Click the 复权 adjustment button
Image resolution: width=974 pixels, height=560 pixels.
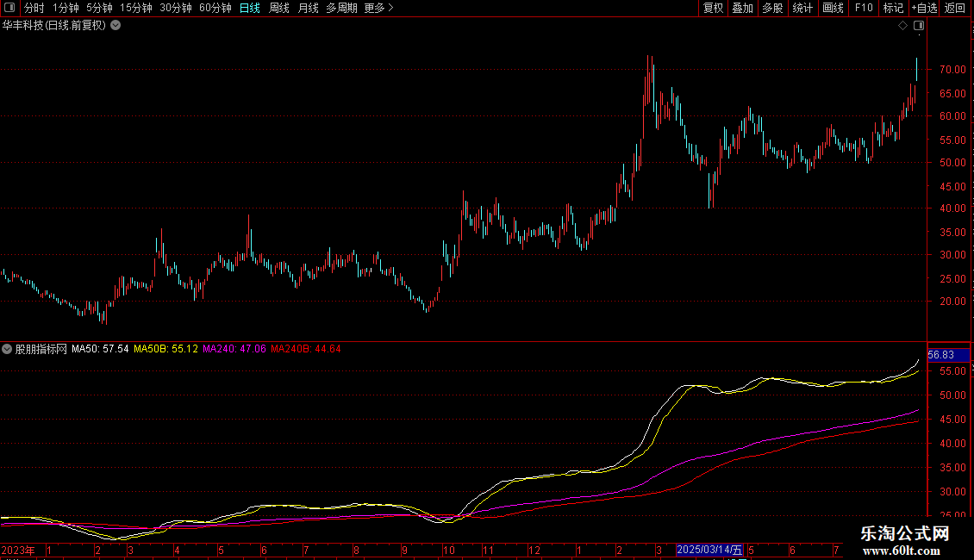pyautogui.click(x=713, y=8)
